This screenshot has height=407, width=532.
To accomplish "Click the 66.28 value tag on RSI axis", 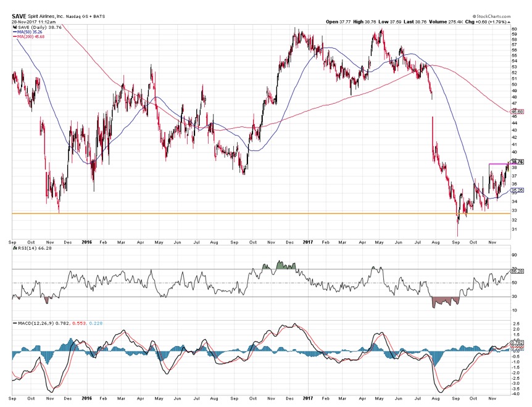I will (x=517, y=271).
